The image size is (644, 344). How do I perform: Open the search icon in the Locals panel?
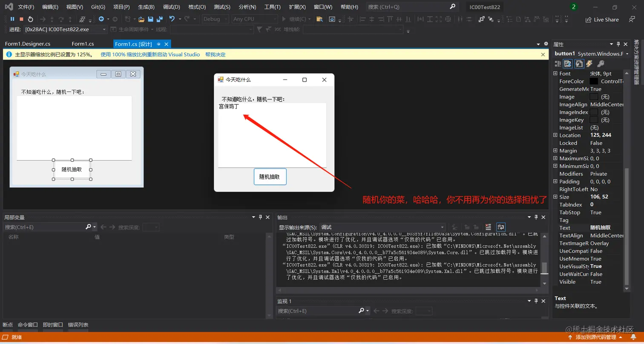(88, 227)
